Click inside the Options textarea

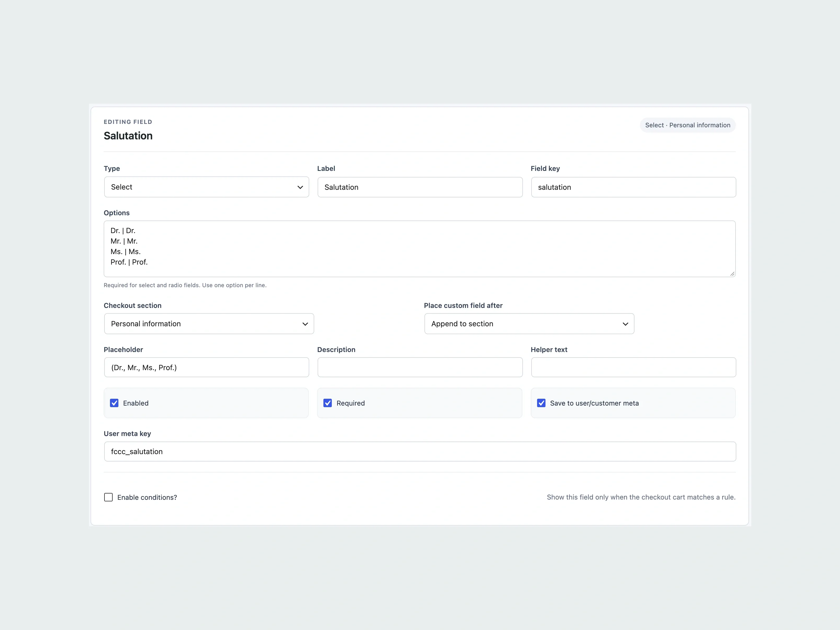click(x=420, y=249)
